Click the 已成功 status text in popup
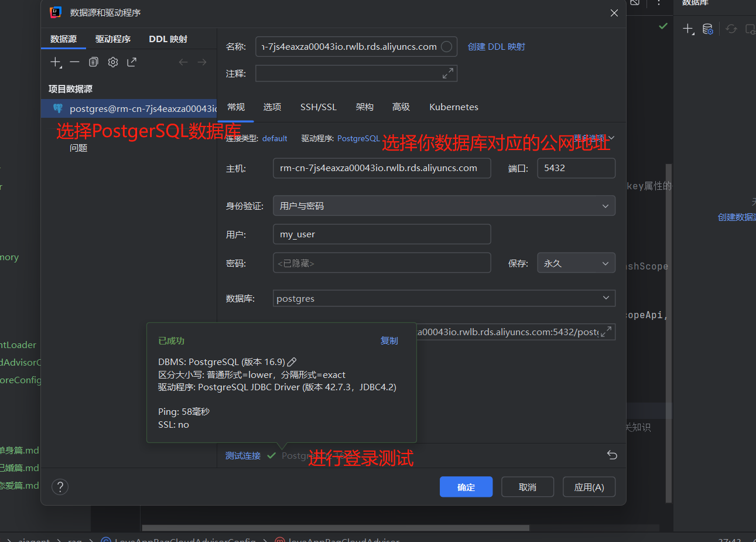 (171, 341)
